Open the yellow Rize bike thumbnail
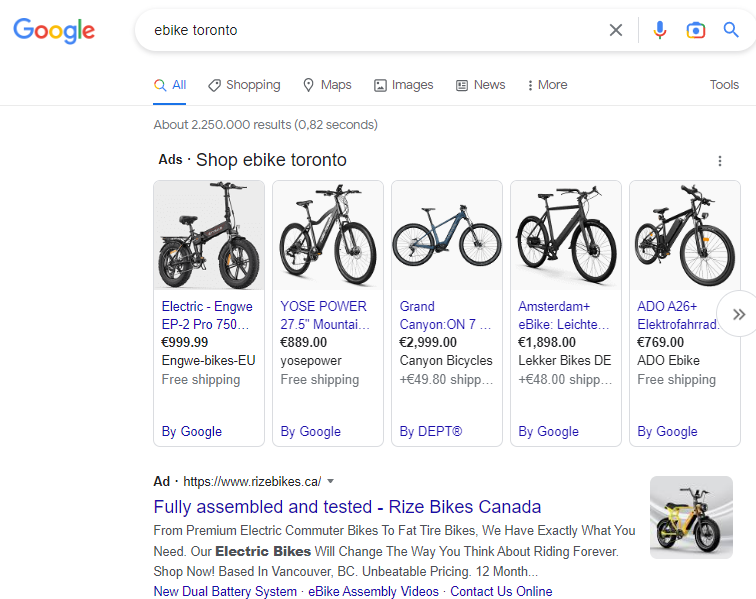 tap(691, 517)
